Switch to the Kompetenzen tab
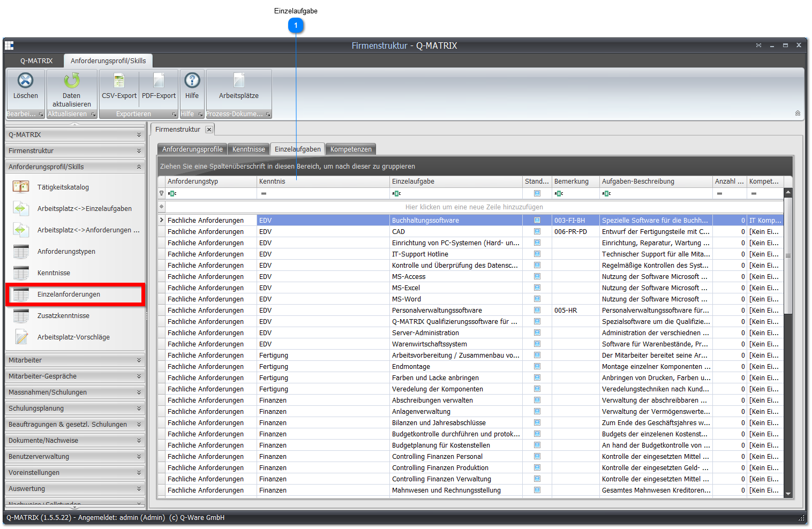This screenshot has height=529, width=812. pyautogui.click(x=351, y=149)
